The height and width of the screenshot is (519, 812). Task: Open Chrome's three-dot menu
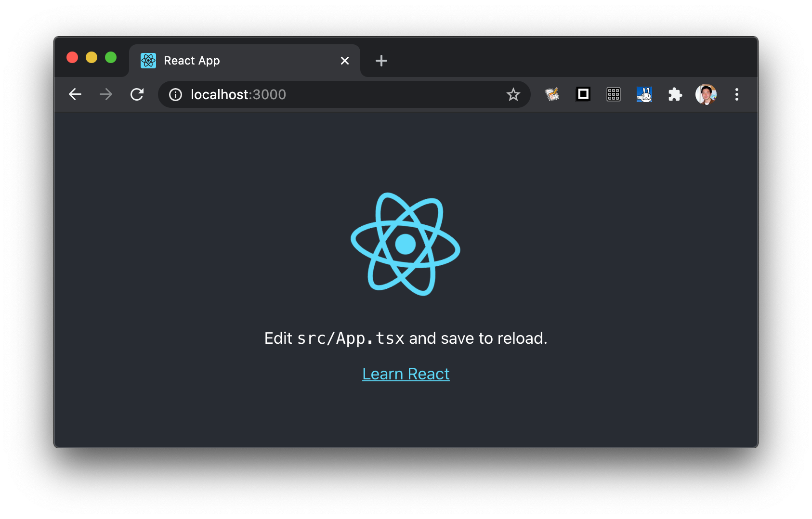(x=737, y=94)
